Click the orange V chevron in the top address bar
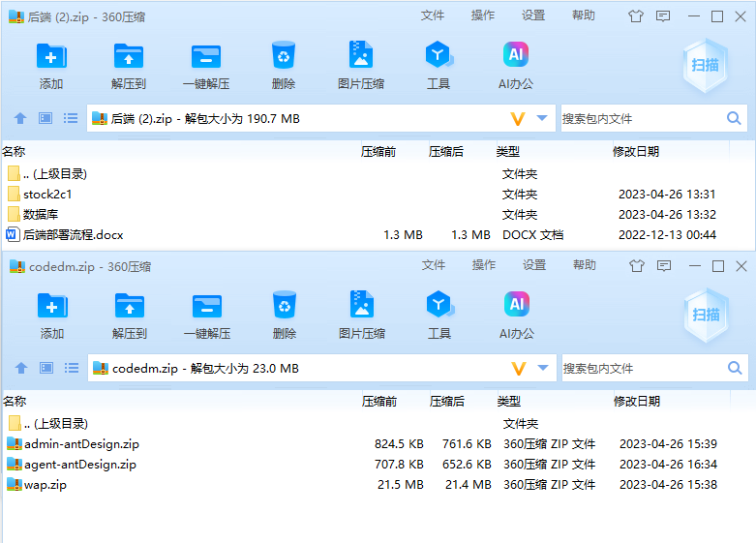This screenshot has height=543, width=756. coord(517,118)
